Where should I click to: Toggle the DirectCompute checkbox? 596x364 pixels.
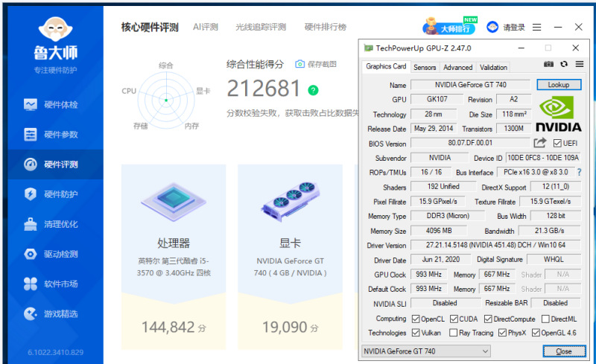point(488,319)
